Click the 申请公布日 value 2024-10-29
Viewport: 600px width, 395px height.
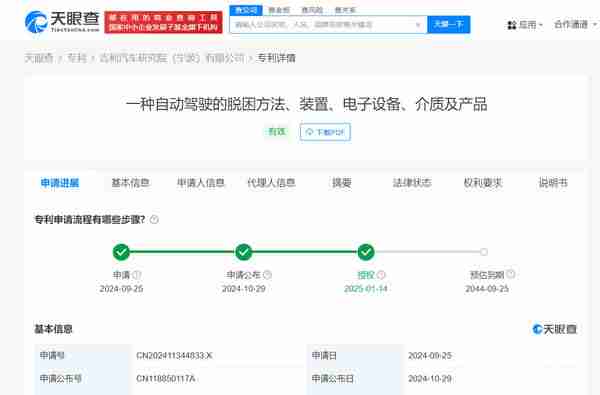point(430,379)
